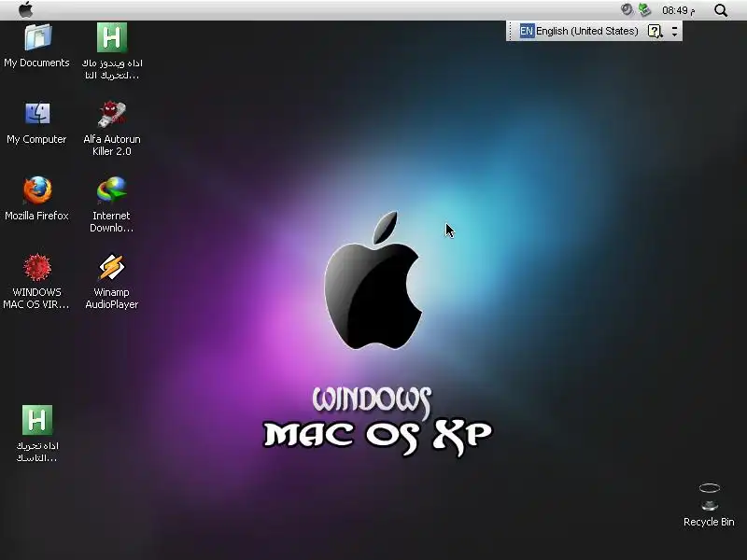Select the Recycle Bin icon
The width and height of the screenshot is (747, 560).
click(710, 497)
